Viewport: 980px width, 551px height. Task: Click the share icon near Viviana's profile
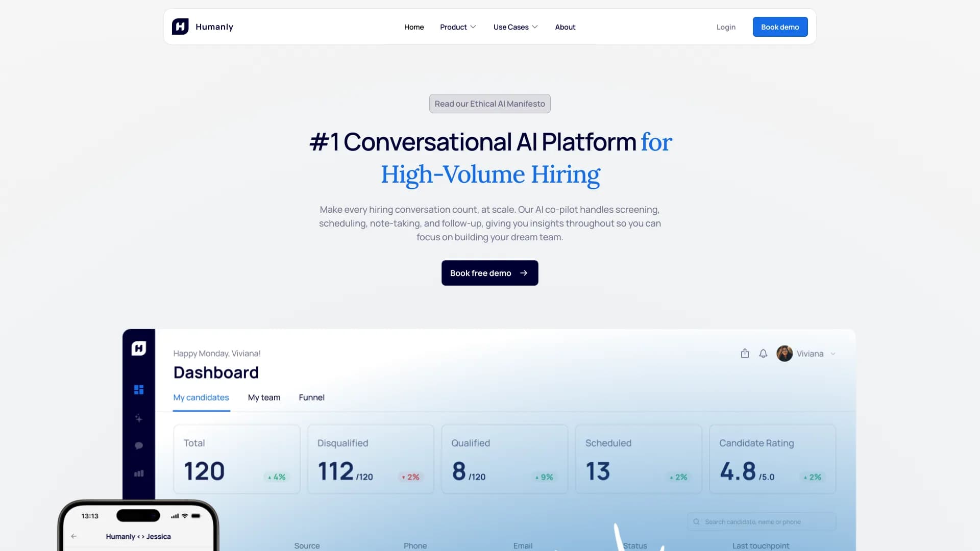[x=745, y=353]
